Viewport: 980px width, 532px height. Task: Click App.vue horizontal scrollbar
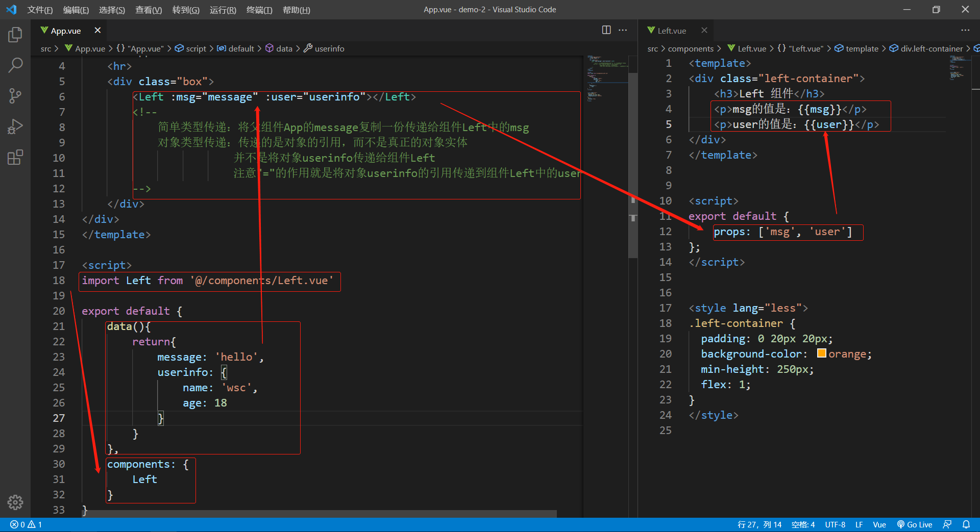[319, 514]
